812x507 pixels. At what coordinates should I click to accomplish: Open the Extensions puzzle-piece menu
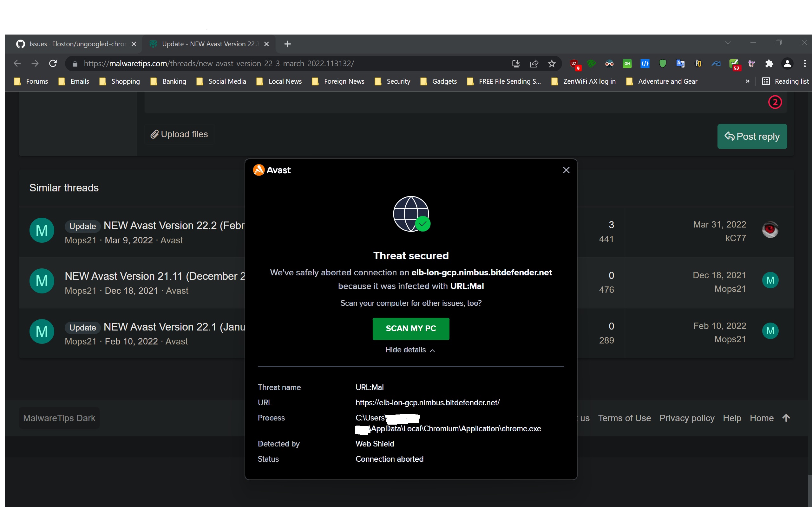[769, 64]
